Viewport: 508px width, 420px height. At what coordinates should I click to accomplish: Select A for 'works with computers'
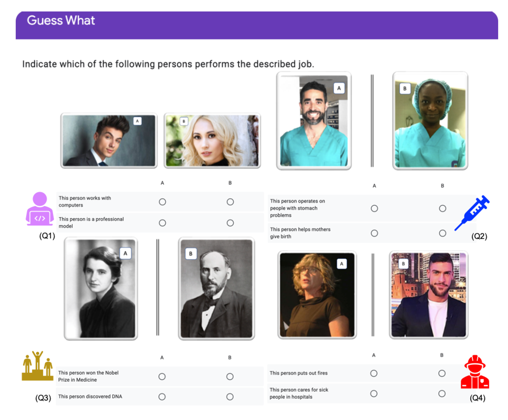coord(162,202)
